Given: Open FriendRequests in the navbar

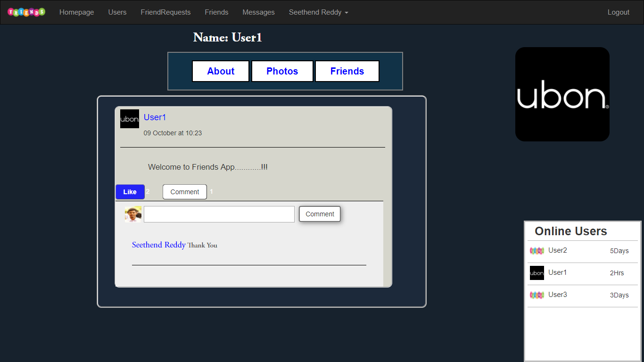Looking at the screenshot, I should [x=165, y=12].
